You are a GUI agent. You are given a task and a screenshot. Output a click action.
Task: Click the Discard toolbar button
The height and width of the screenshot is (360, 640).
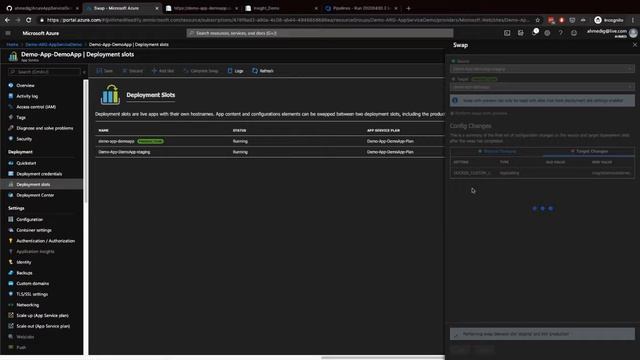132,71
